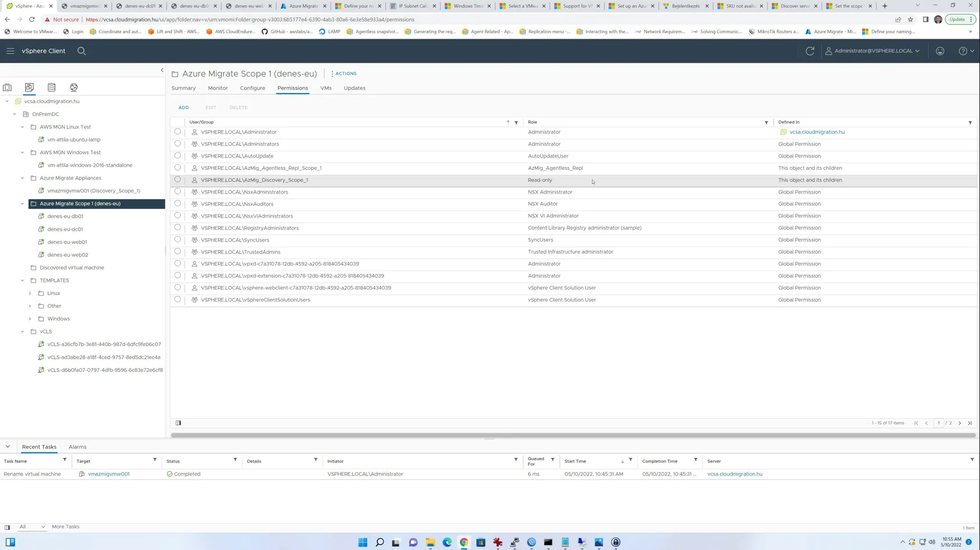
Task: Click ADD to add a permission
Action: click(x=183, y=108)
